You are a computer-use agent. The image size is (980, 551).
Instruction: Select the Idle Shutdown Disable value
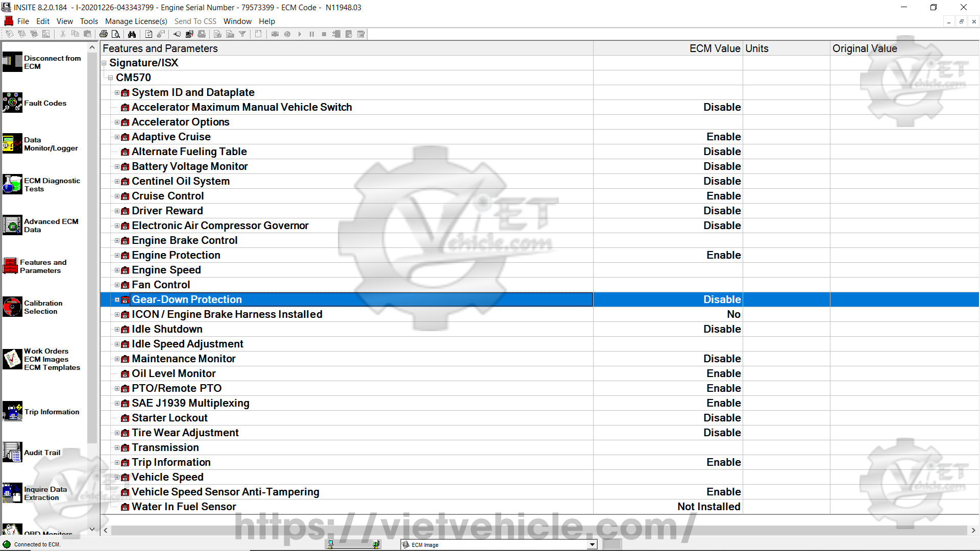pos(722,329)
